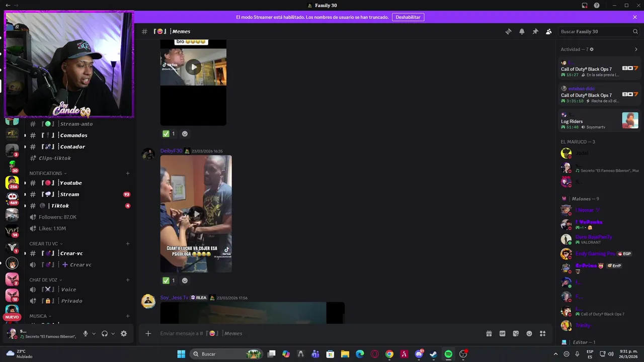
Task: Open Log Riders activity card
Action: [599, 121]
